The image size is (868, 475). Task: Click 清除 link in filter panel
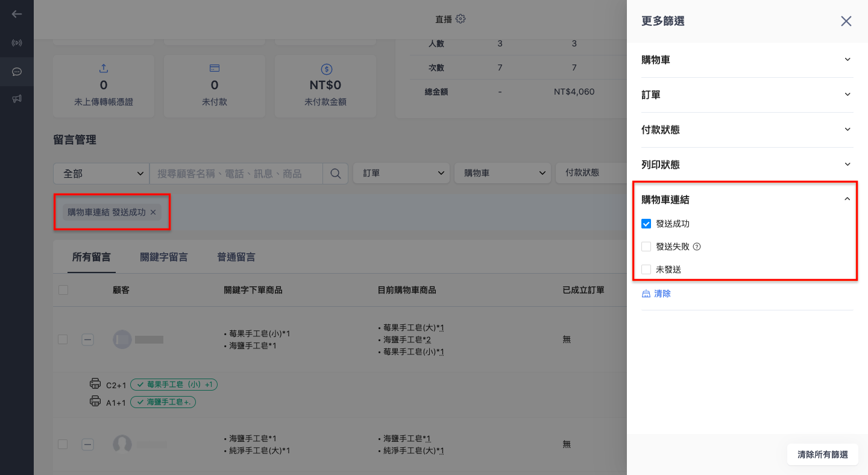pyautogui.click(x=656, y=294)
